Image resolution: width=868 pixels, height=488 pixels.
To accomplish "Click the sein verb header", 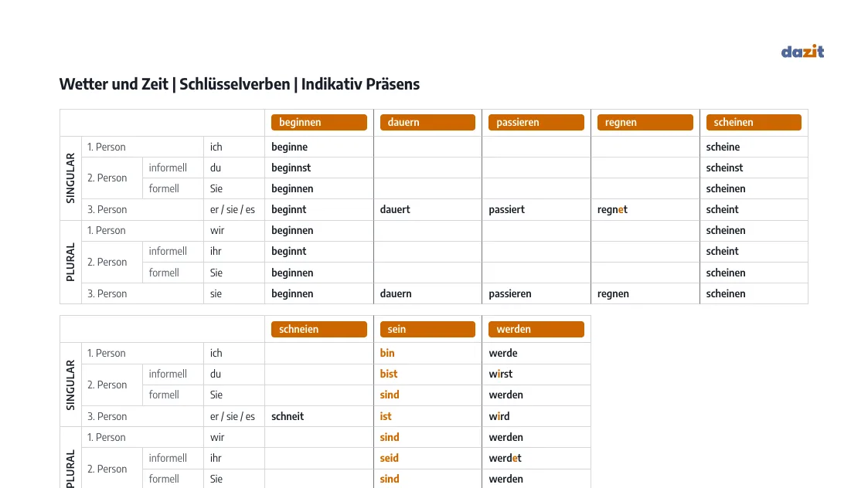I will 427,329.
